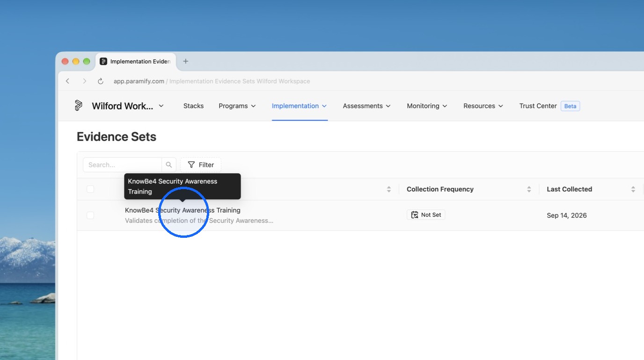Image resolution: width=644 pixels, height=360 pixels.
Task: Sort using the name column sort arrows
Action: [x=388, y=189]
